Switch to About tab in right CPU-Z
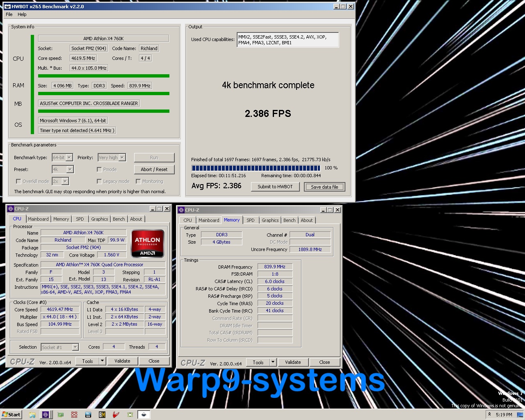This screenshot has width=525, height=420. click(x=307, y=220)
